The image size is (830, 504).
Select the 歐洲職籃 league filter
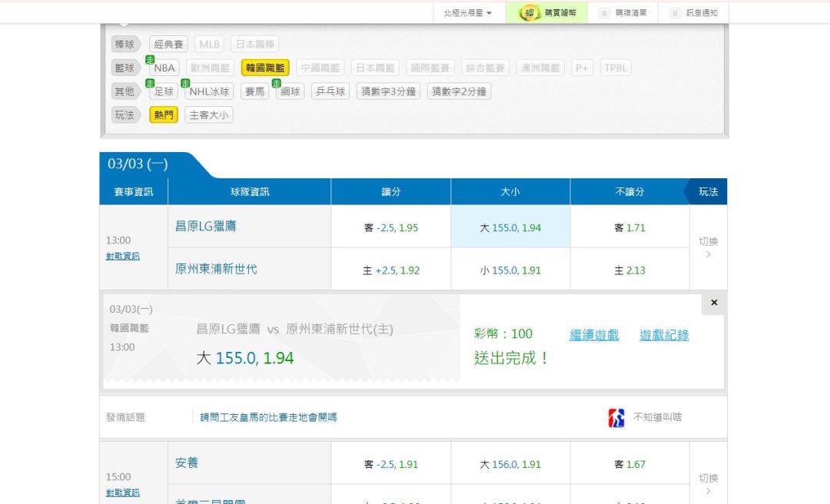210,68
